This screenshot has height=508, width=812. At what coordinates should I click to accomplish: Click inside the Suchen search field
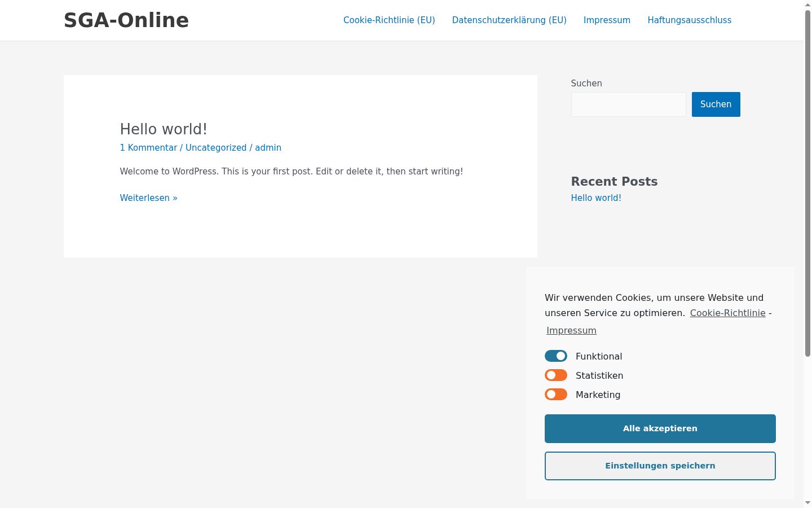pyautogui.click(x=628, y=104)
